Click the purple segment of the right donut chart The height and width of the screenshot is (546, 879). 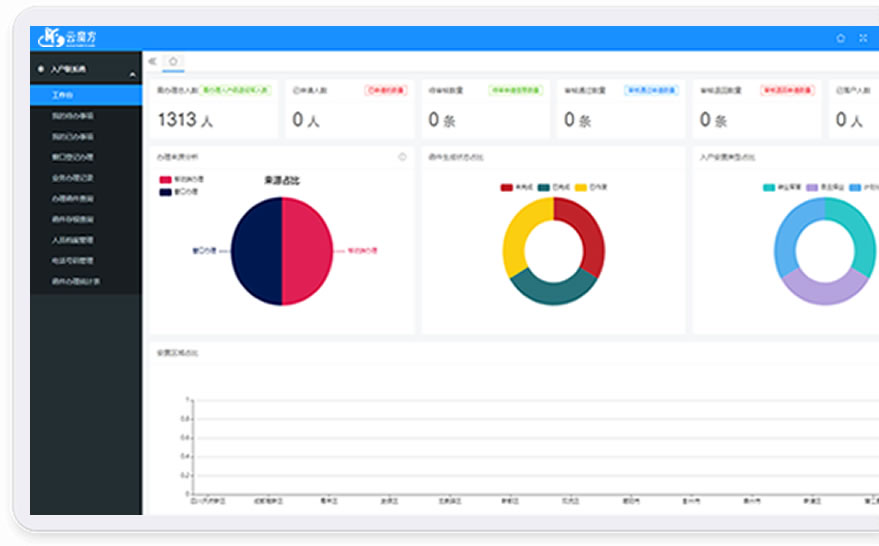[x=823, y=292]
